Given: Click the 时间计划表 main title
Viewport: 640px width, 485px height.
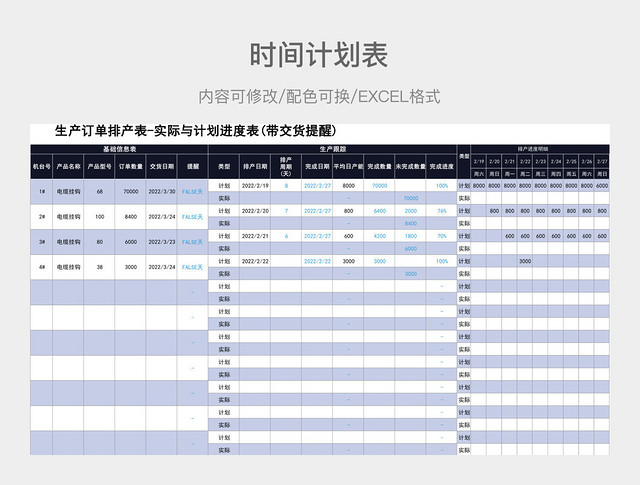Looking at the screenshot, I should [319, 55].
